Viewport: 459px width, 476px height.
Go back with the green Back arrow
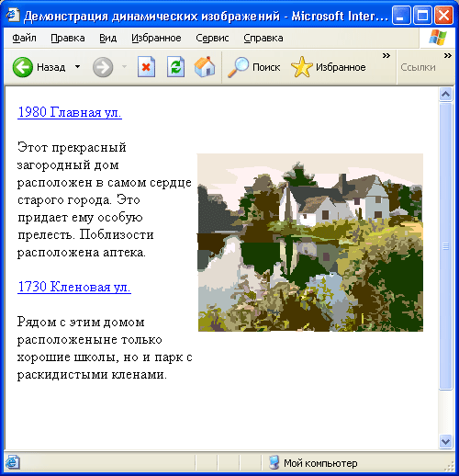point(23,67)
